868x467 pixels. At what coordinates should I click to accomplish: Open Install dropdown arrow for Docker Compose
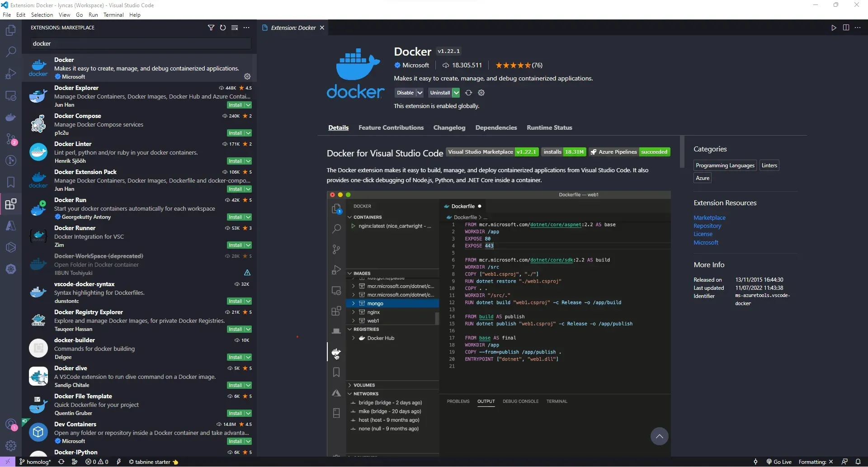point(248,133)
